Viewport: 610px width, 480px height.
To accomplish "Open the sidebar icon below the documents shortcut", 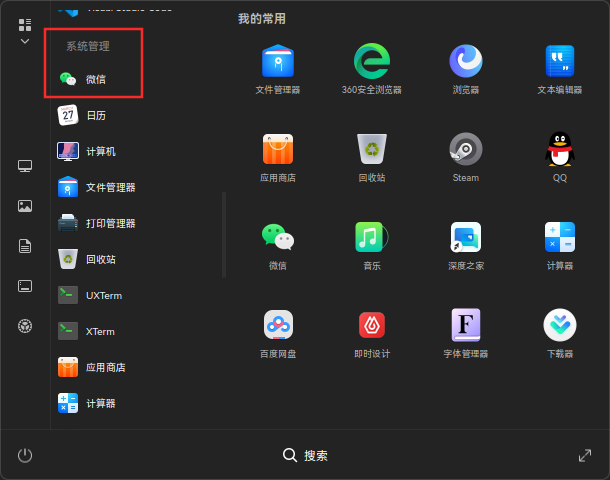I will coord(25,286).
